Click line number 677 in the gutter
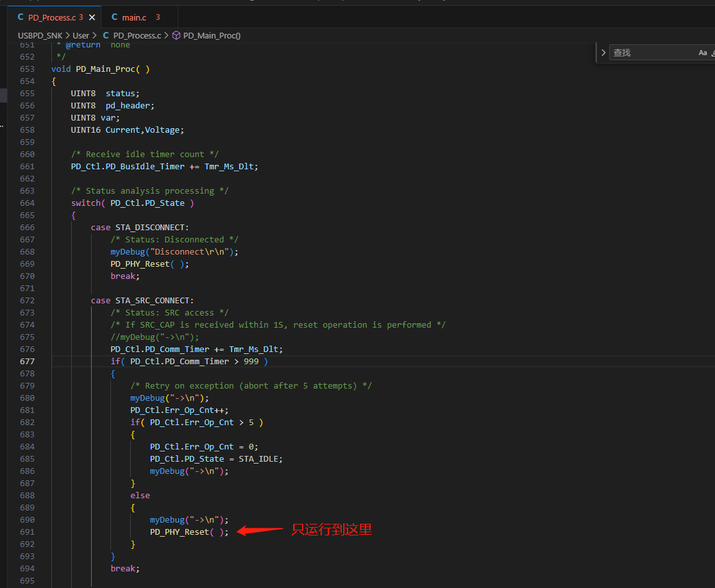This screenshot has width=715, height=588. [27, 361]
